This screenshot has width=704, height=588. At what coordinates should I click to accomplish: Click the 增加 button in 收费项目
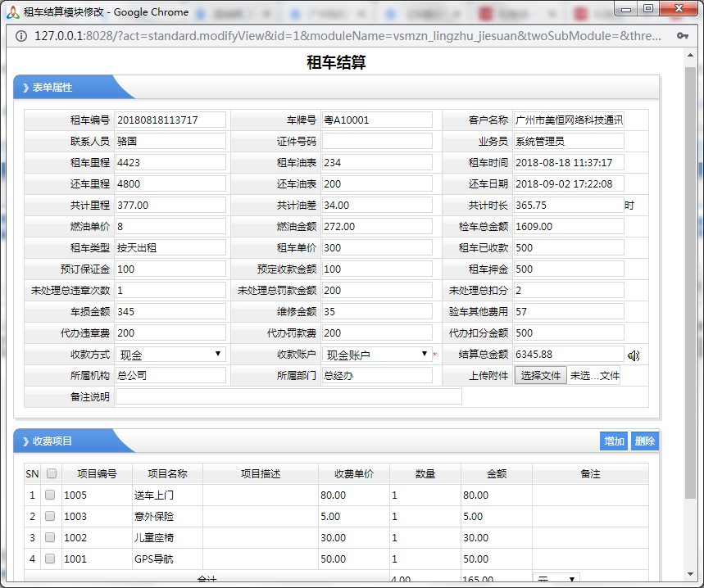coord(614,441)
